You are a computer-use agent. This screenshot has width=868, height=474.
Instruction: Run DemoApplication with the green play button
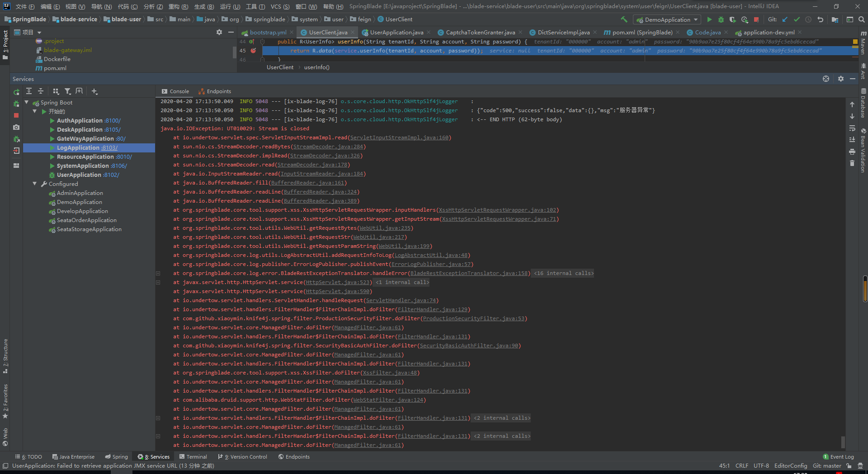pyautogui.click(x=709, y=19)
